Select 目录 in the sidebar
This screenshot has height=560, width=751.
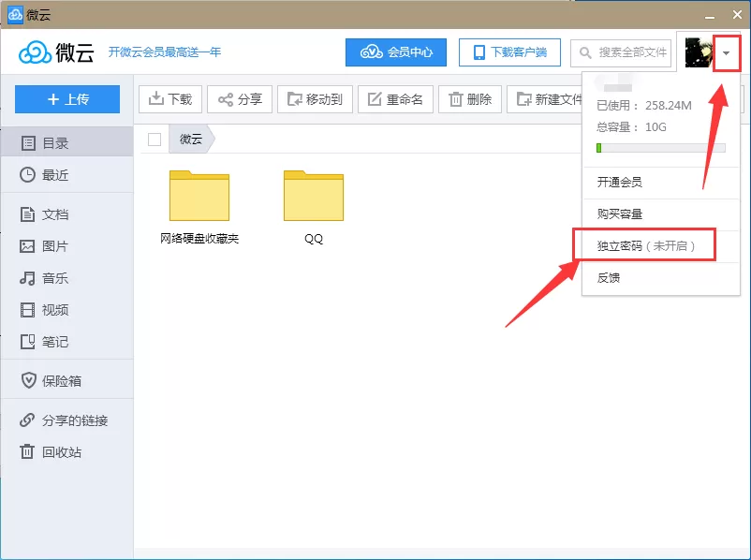[x=66, y=142]
